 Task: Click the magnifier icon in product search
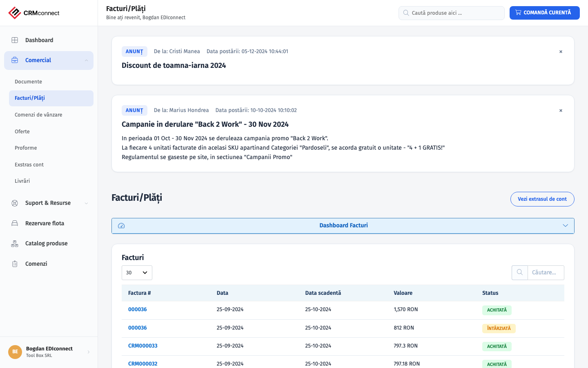coord(406,13)
